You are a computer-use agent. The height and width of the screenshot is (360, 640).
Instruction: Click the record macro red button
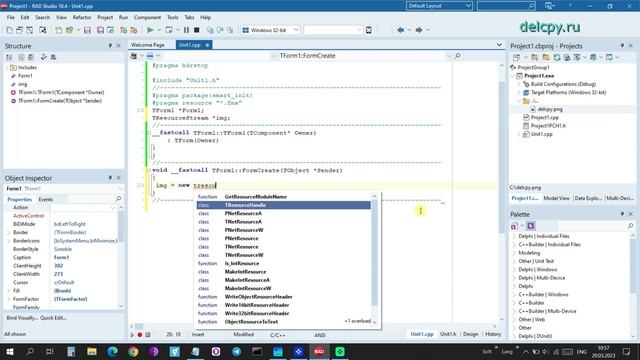(140, 335)
